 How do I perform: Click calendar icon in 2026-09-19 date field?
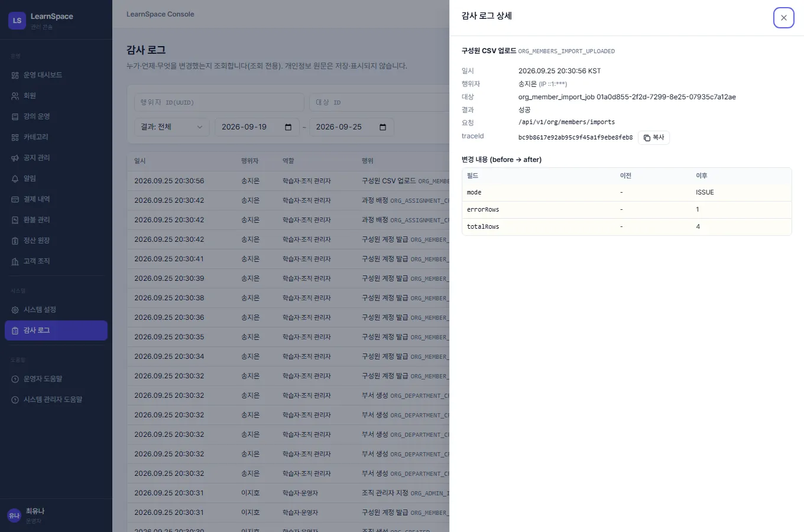point(288,127)
